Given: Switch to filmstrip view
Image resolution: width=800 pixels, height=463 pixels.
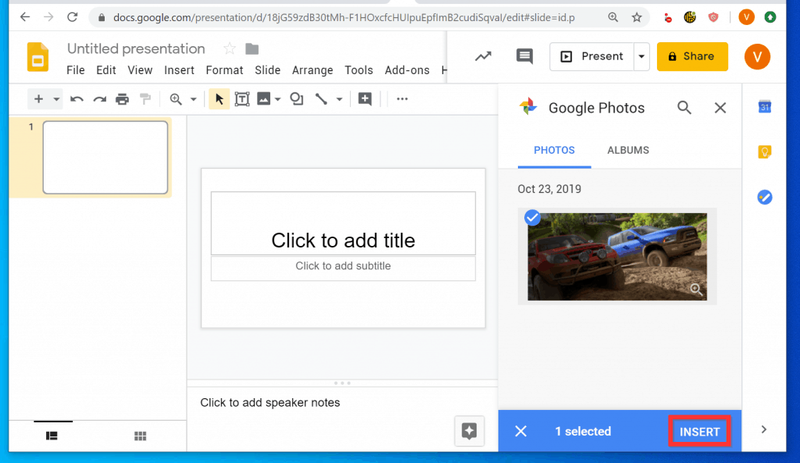Looking at the screenshot, I should pyautogui.click(x=52, y=435).
